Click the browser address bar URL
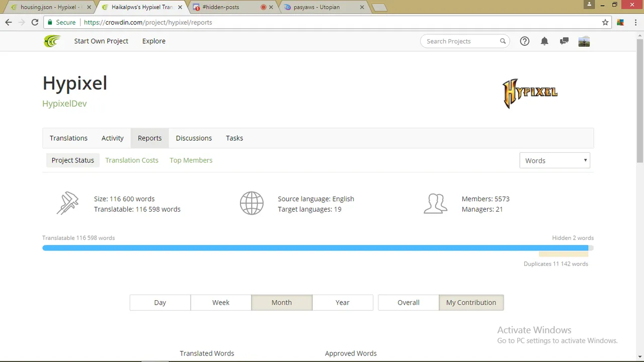The image size is (644, 362). coord(148,22)
